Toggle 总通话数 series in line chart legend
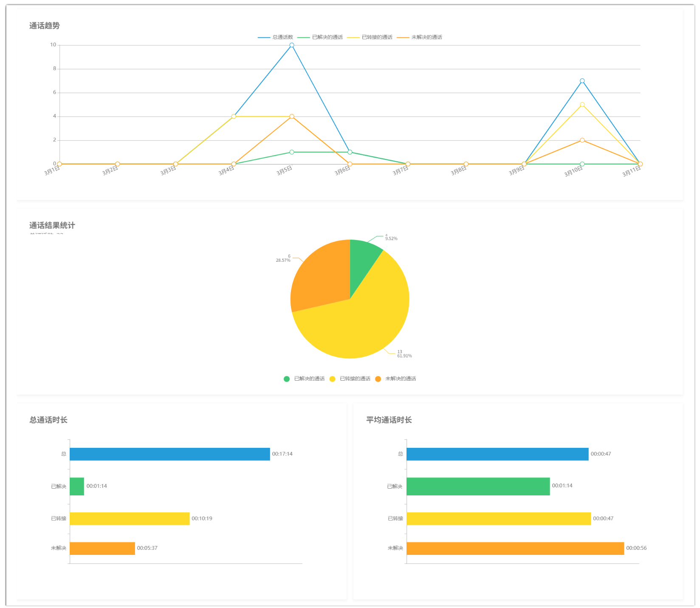The height and width of the screenshot is (608, 700). tap(275, 37)
